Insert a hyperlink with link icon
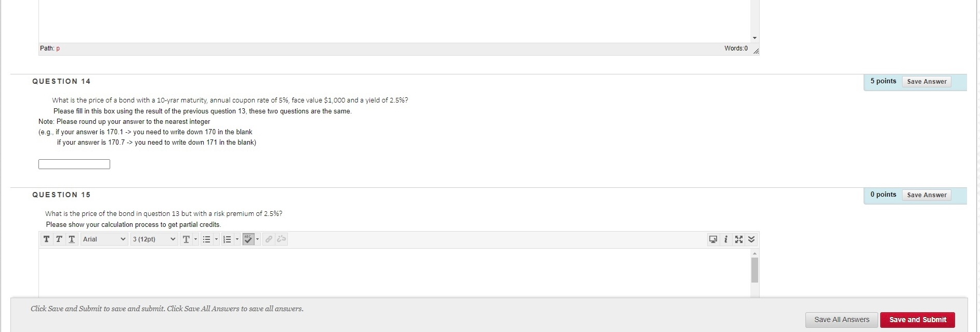980x332 pixels. pyautogui.click(x=269, y=239)
